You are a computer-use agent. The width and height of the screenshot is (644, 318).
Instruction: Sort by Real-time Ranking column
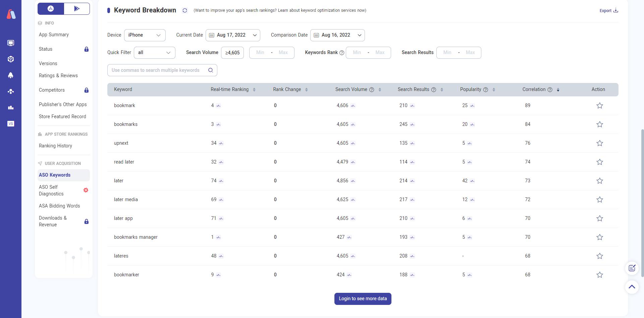click(254, 90)
